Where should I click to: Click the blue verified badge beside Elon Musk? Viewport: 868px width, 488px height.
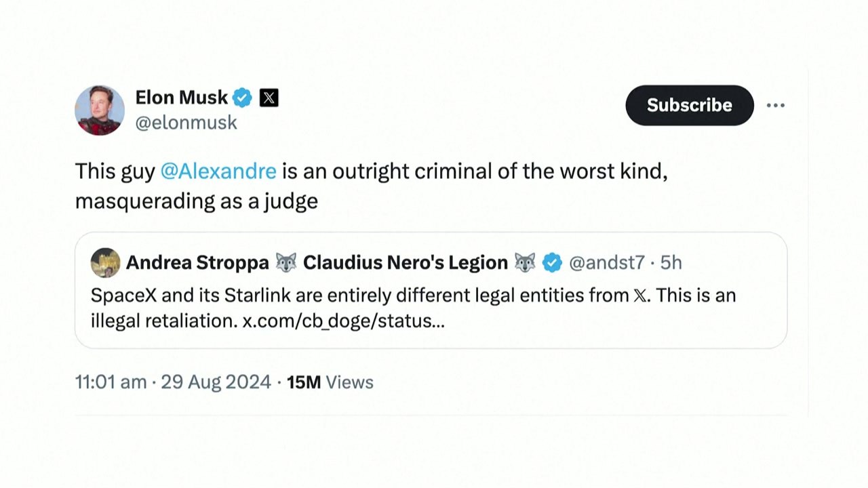click(242, 98)
